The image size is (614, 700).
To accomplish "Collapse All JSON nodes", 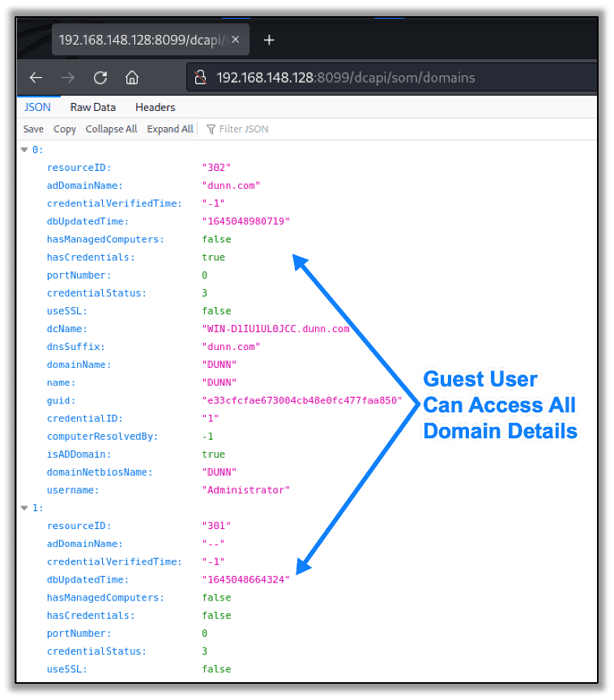I will 111,129.
